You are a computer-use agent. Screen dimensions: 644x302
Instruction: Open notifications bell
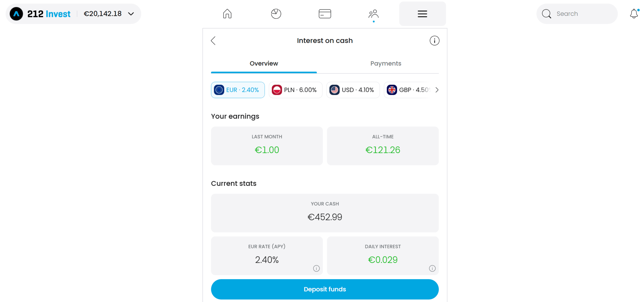click(x=634, y=13)
